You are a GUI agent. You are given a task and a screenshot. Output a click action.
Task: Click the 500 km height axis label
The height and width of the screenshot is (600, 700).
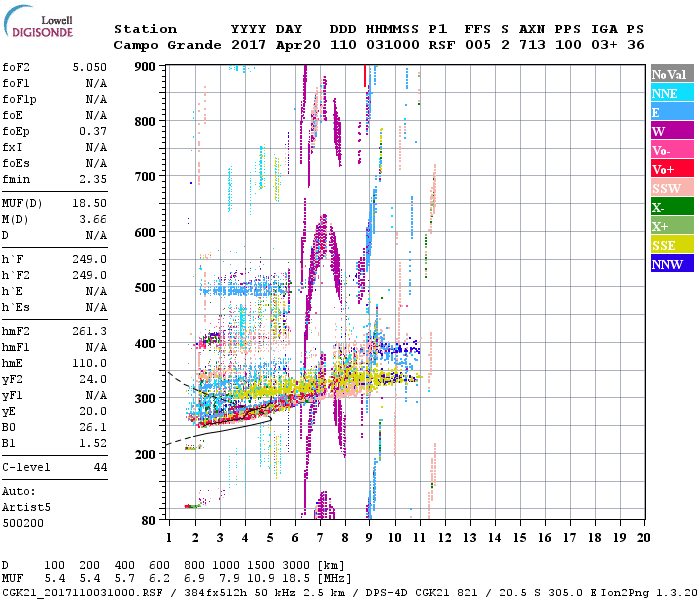point(145,288)
